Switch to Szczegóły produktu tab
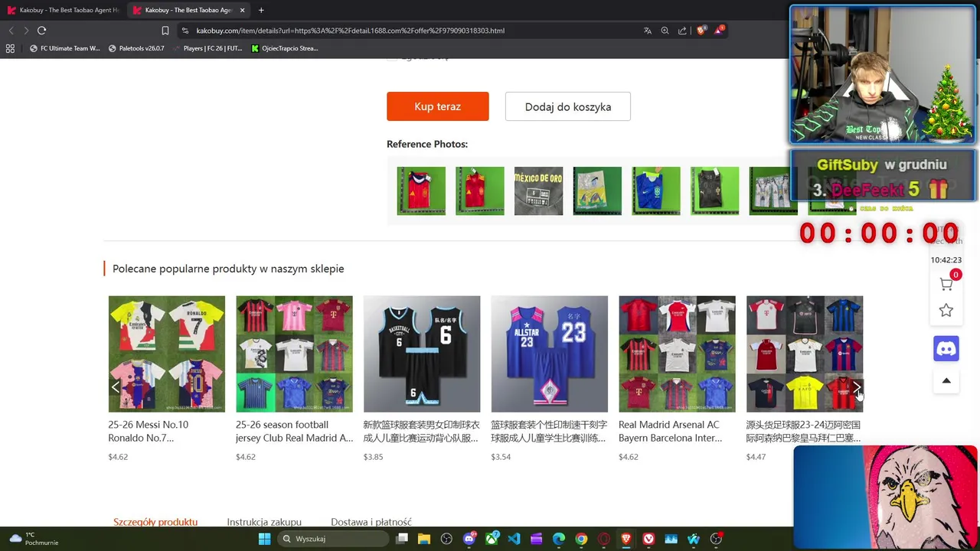980x551 pixels. pyautogui.click(x=155, y=522)
